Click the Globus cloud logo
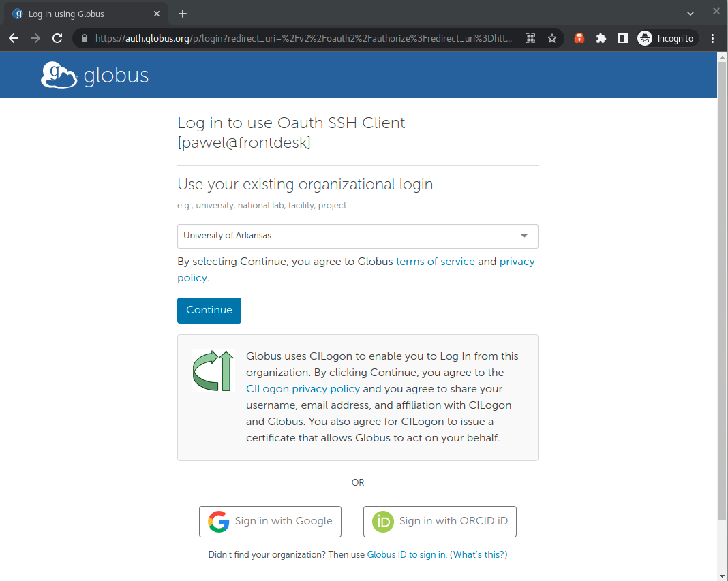Screen dimensions: 728x581 point(59,75)
